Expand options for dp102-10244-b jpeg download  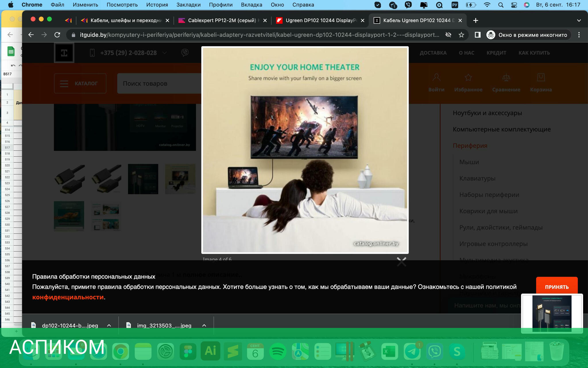(109, 325)
